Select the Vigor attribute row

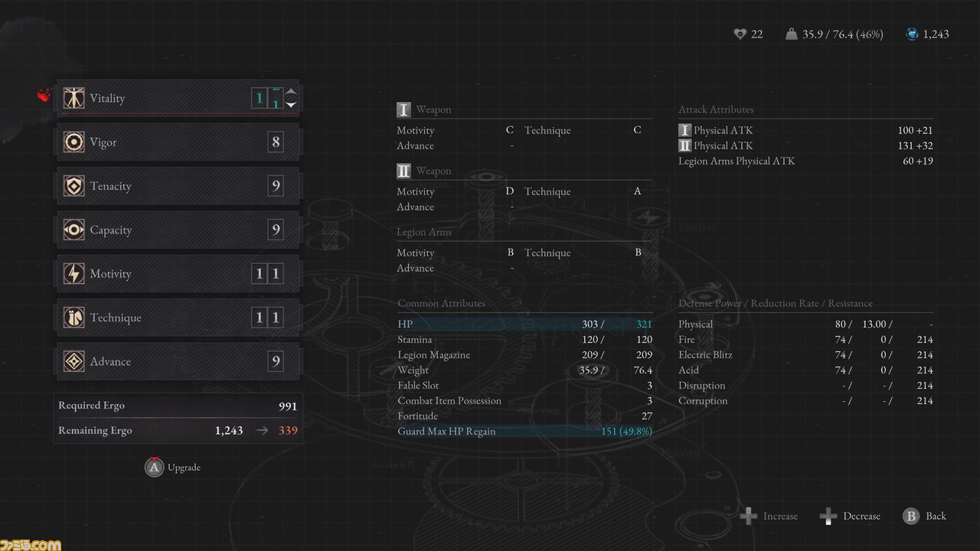(x=178, y=142)
